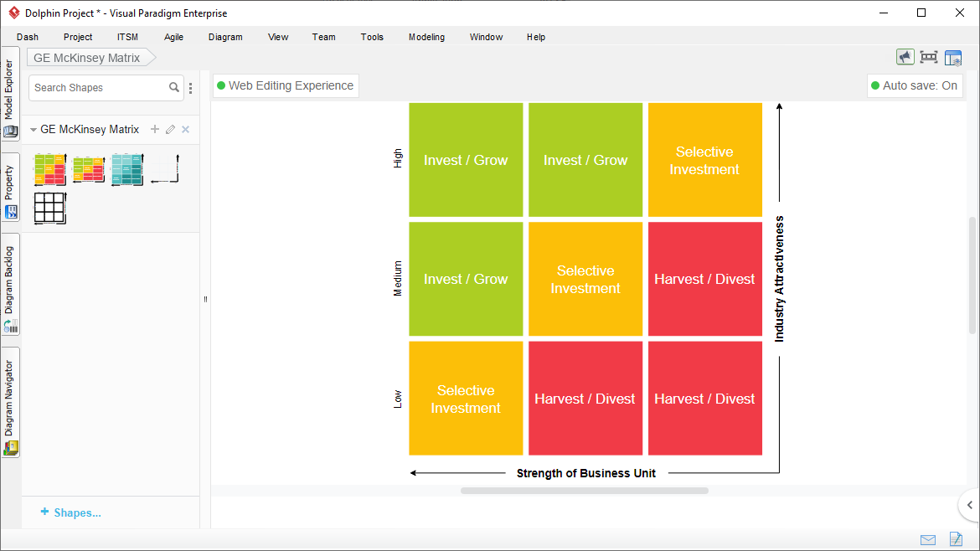Screen dimensions: 980x551
Task: Select the Medium row Harvest / Divest cell
Action: 705,279
